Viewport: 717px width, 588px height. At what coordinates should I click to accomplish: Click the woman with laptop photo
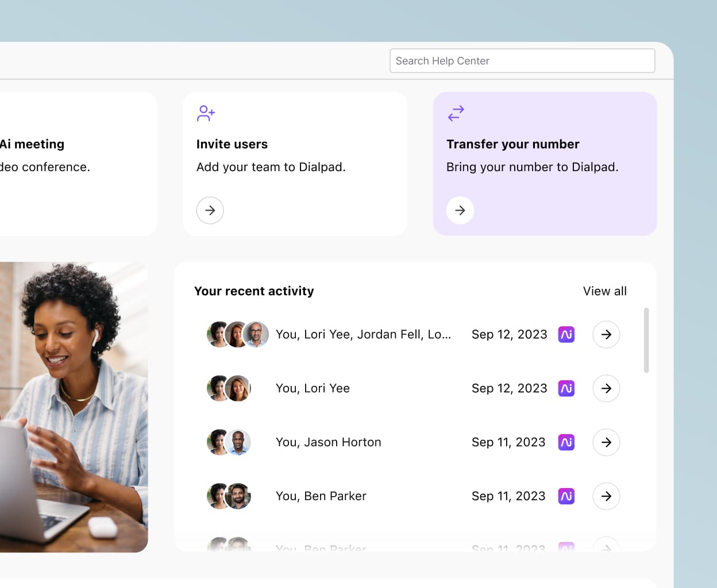tap(74, 407)
